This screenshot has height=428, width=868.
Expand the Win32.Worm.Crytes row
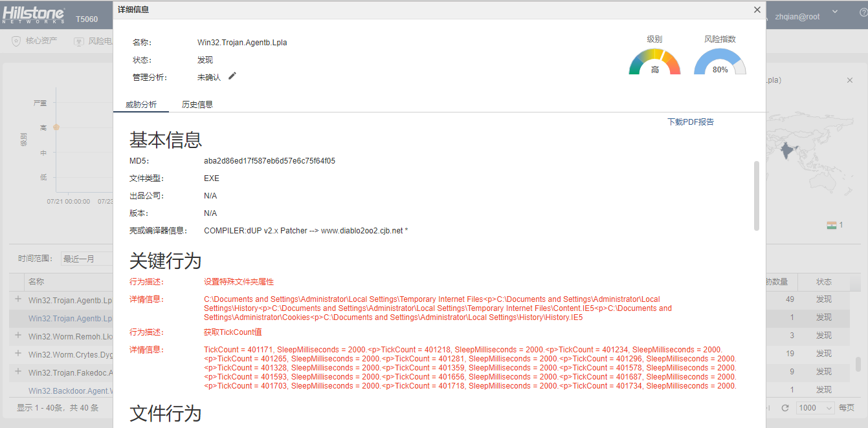pos(18,354)
